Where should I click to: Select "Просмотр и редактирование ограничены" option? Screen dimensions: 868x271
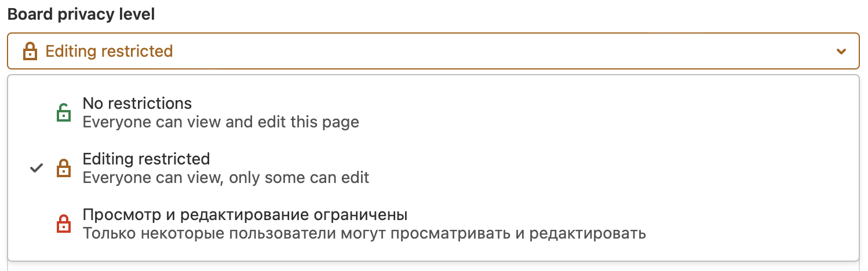[245, 215]
